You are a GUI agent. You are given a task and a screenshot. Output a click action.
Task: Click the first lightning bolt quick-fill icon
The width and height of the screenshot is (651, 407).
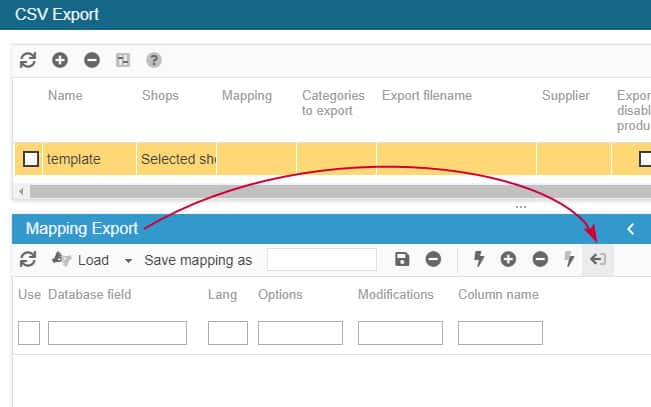click(x=479, y=260)
